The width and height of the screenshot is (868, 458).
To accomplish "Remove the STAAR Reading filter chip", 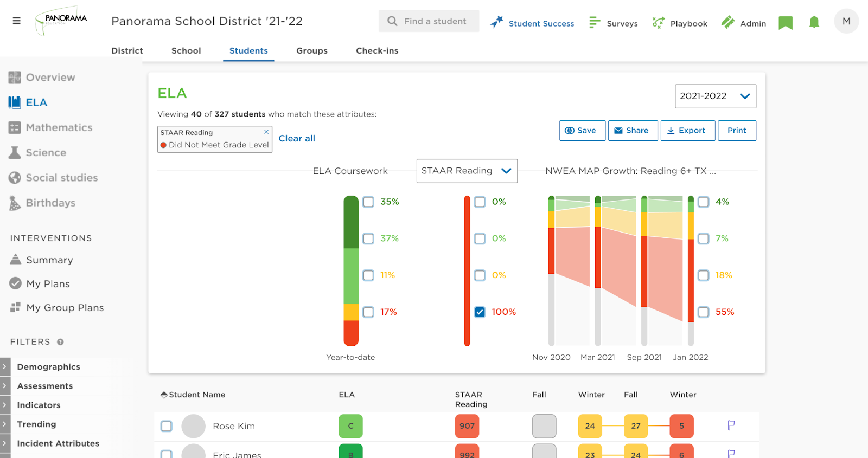I will [x=266, y=132].
